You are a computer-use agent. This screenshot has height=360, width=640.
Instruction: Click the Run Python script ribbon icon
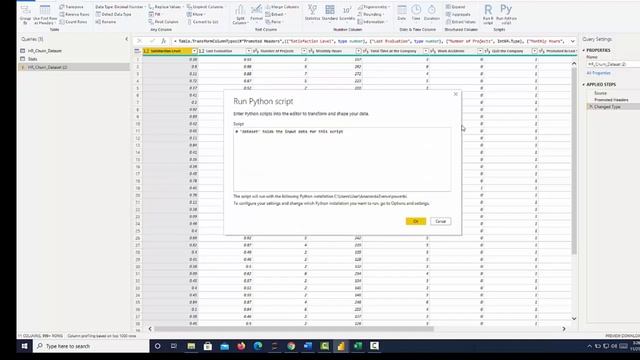pos(506,14)
